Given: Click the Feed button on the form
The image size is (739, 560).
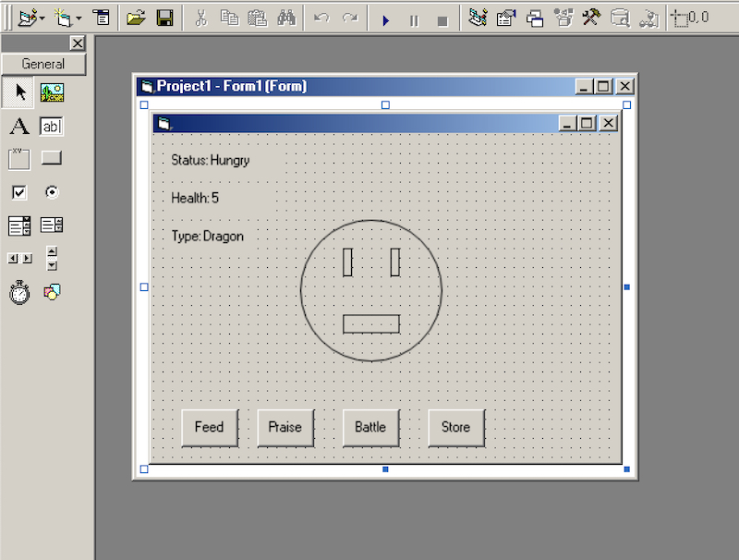Looking at the screenshot, I should pyautogui.click(x=209, y=427).
